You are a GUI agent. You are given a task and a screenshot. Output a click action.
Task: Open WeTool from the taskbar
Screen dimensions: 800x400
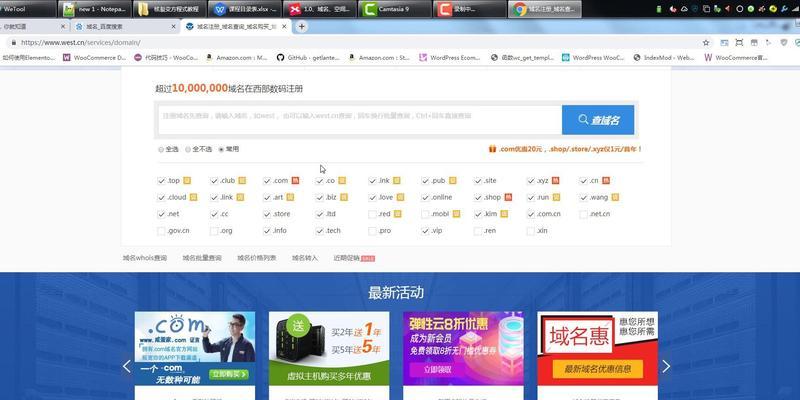(x=28, y=9)
